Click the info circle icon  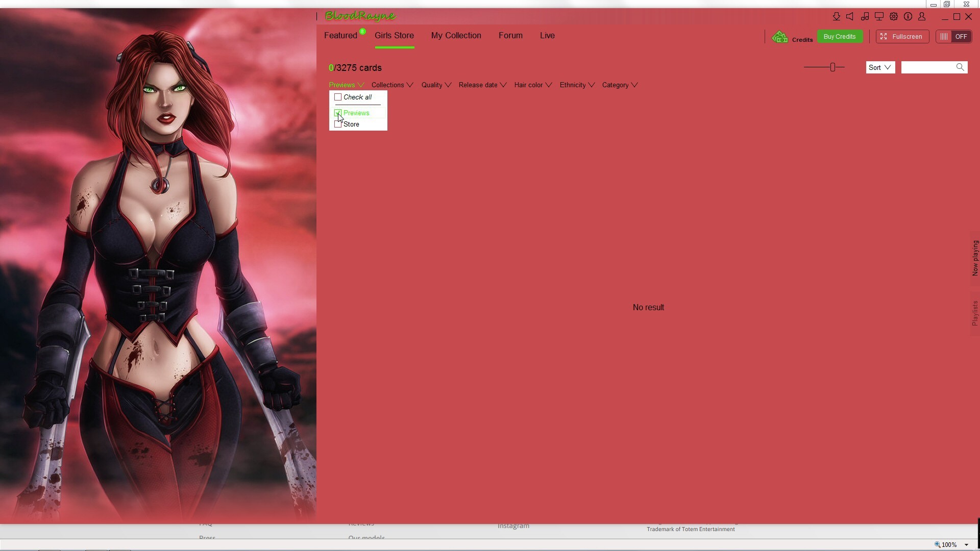[x=908, y=16]
